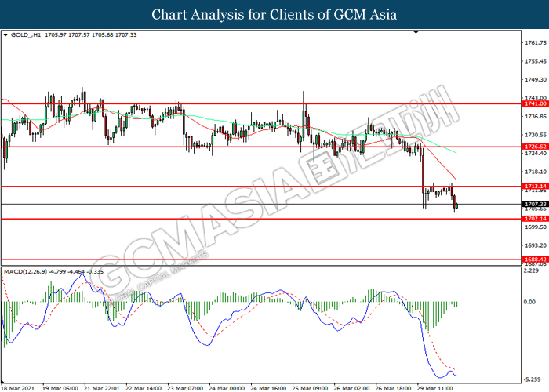Click the 1724.40 price axis value

tap(536, 154)
